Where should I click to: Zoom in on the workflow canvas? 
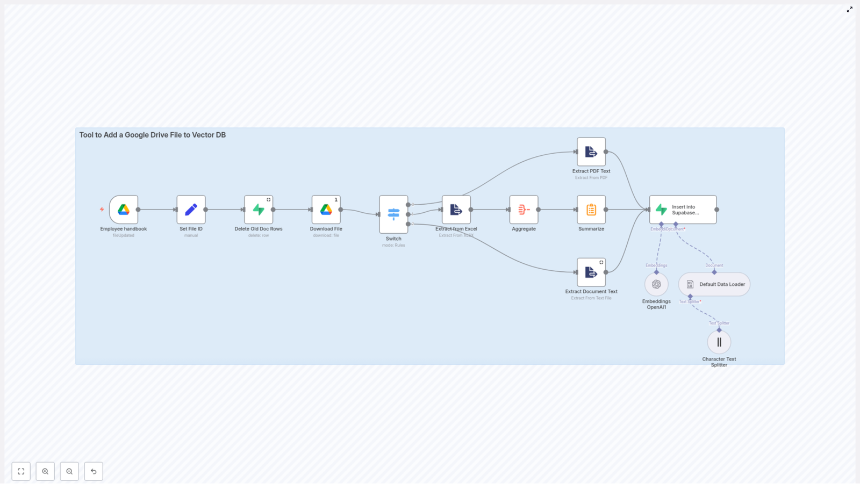45,471
